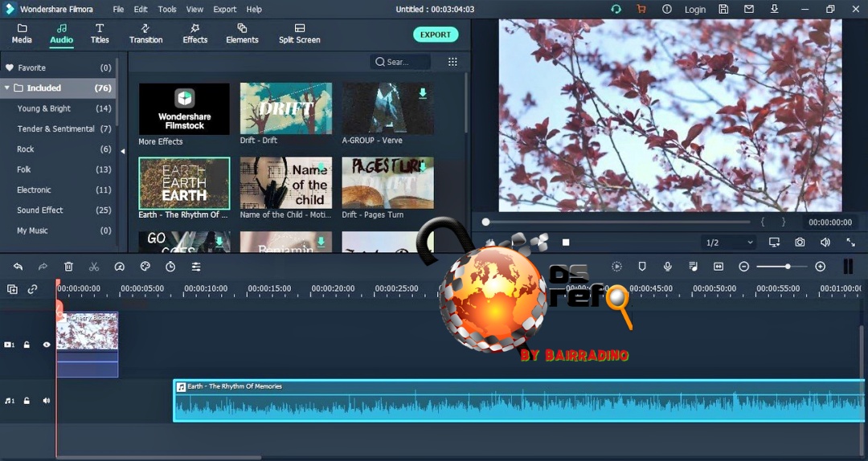The image size is (868, 461).
Task: Click the add track icon
Action: click(x=12, y=289)
